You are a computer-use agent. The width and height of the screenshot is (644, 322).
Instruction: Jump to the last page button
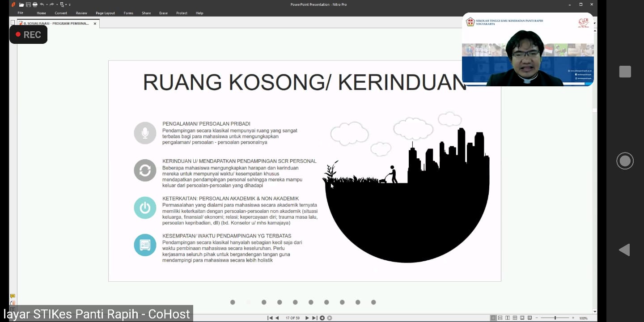[x=314, y=318]
